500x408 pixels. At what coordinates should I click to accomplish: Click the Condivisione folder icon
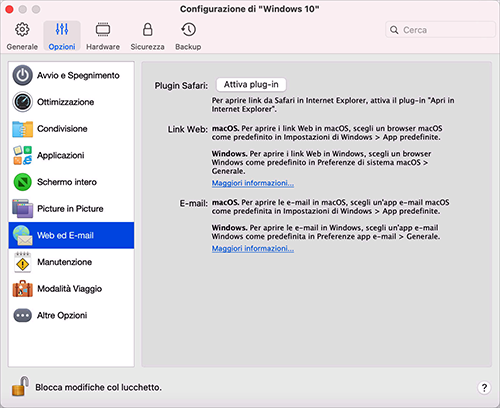click(23, 129)
